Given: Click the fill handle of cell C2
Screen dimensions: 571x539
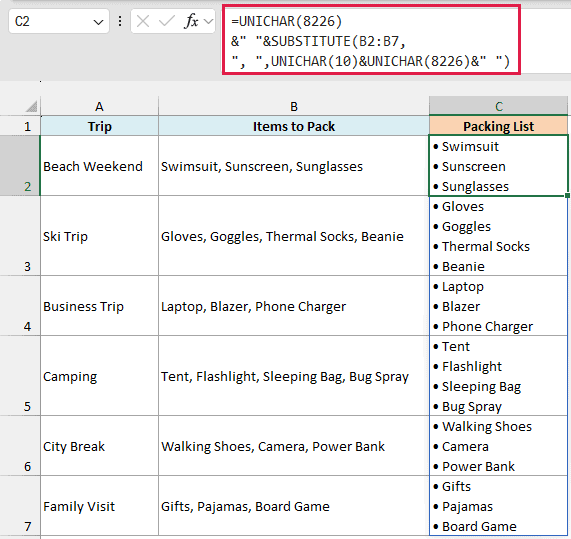Looking at the screenshot, I should [x=567, y=196].
